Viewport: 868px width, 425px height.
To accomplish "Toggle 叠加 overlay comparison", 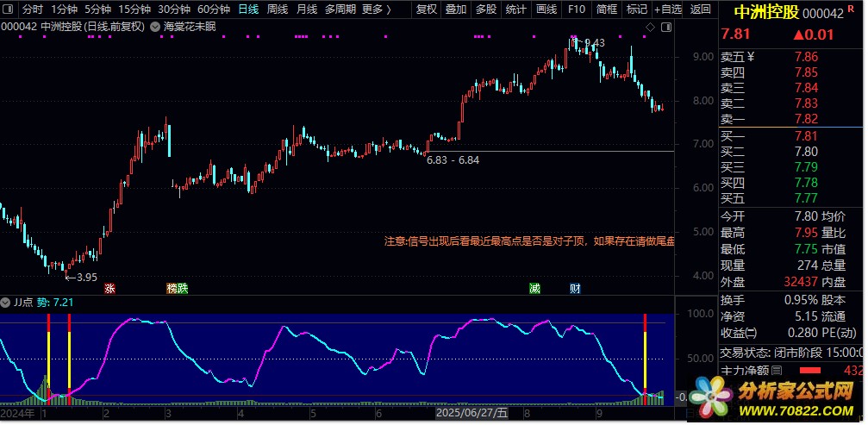I will tap(456, 9).
